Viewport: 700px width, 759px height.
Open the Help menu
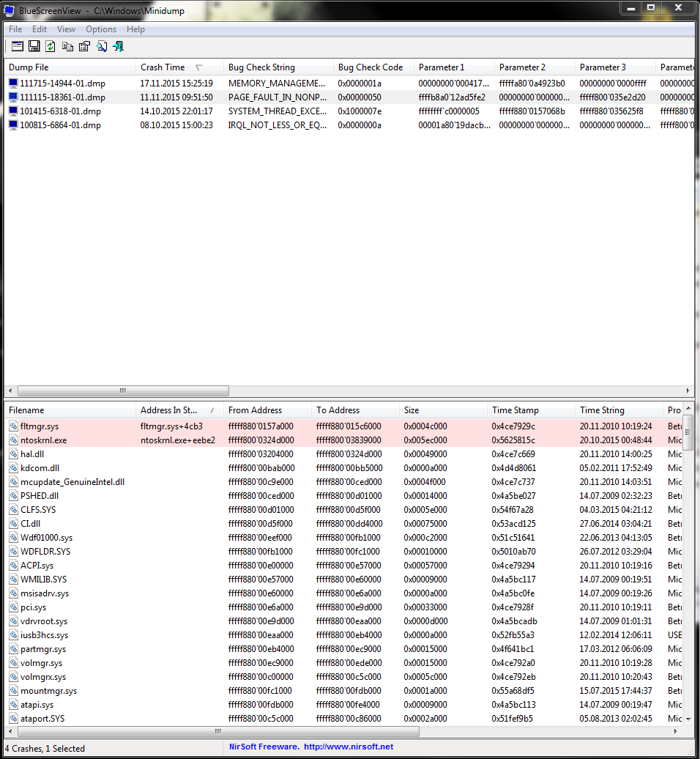[x=136, y=29]
